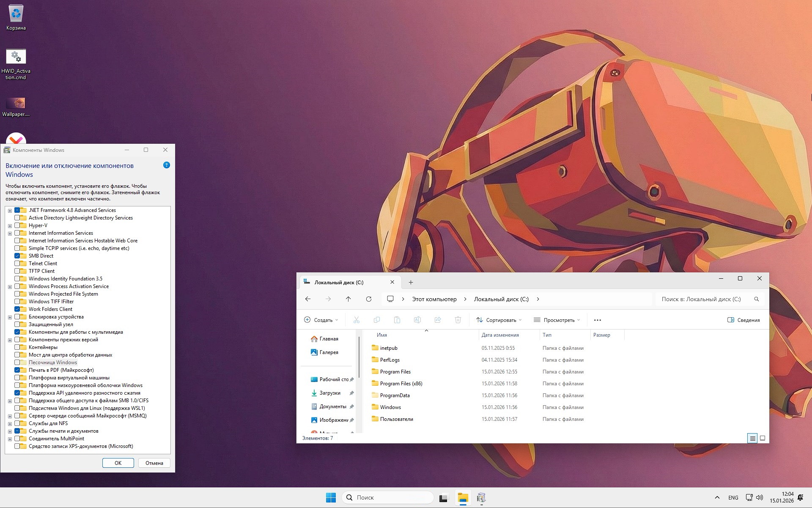
Task: Open the Windows folder on drive C
Action: click(x=391, y=407)
